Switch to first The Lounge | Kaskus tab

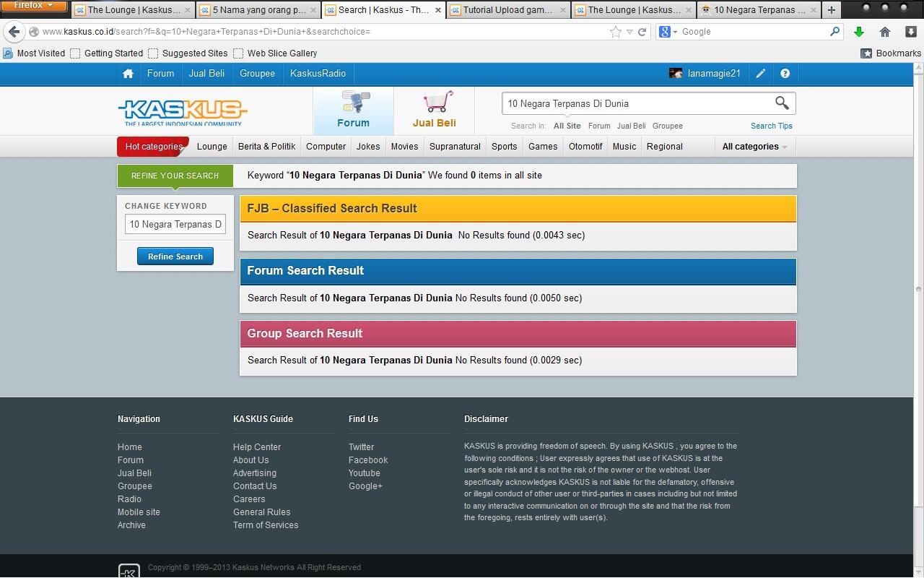pos(133,10)
